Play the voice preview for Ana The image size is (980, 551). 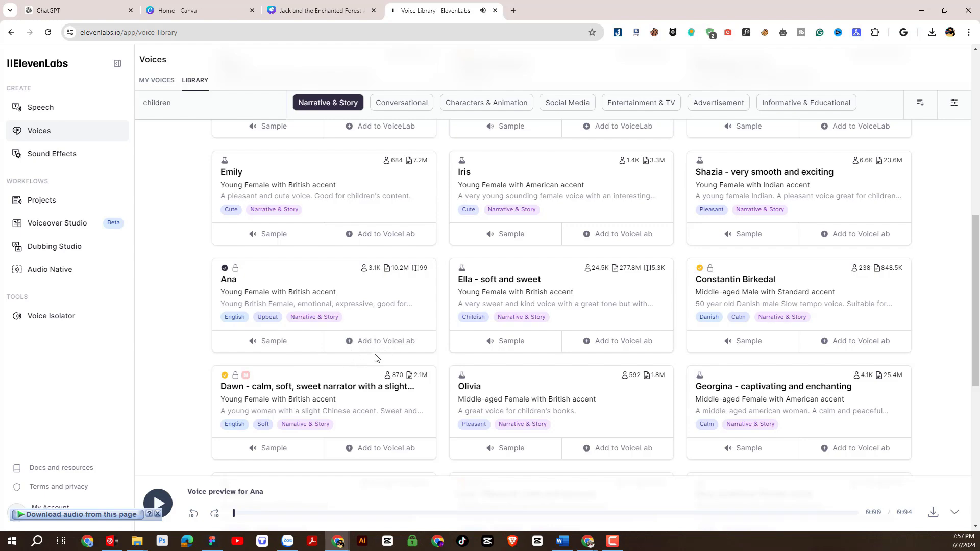pyautogui.click(x=158, y=503)
